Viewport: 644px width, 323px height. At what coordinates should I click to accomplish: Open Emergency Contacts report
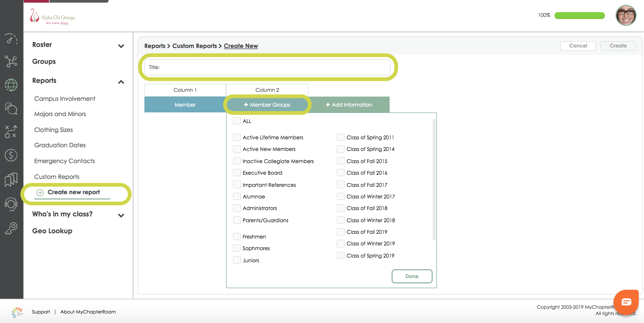point(65,161)
